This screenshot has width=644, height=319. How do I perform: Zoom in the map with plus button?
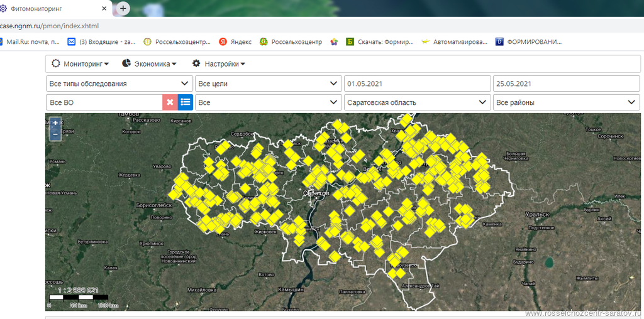click(x=55, y=122)
